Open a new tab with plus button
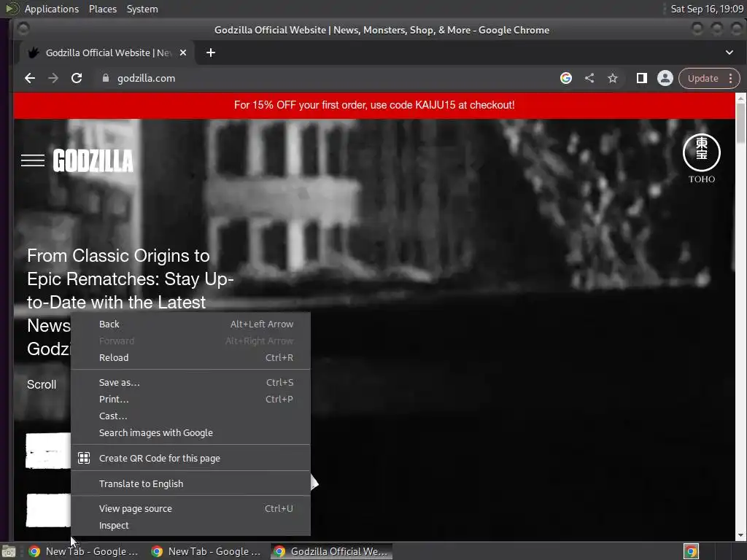The image size is (747, 560). [211, 52]
